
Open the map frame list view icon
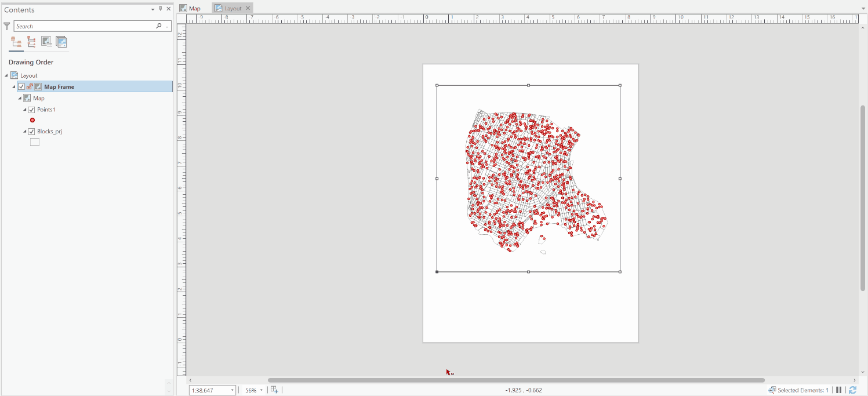[46, 42]
